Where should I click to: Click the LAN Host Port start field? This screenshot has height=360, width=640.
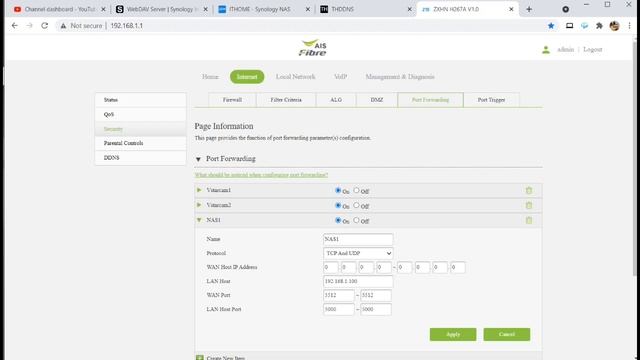coord(339,309)
